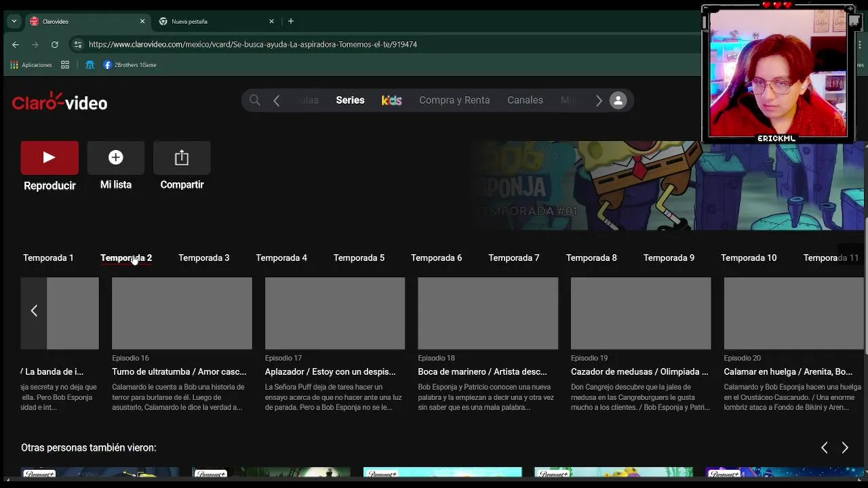Switch to the Clarovideo browser tab

tap(87, 21)
